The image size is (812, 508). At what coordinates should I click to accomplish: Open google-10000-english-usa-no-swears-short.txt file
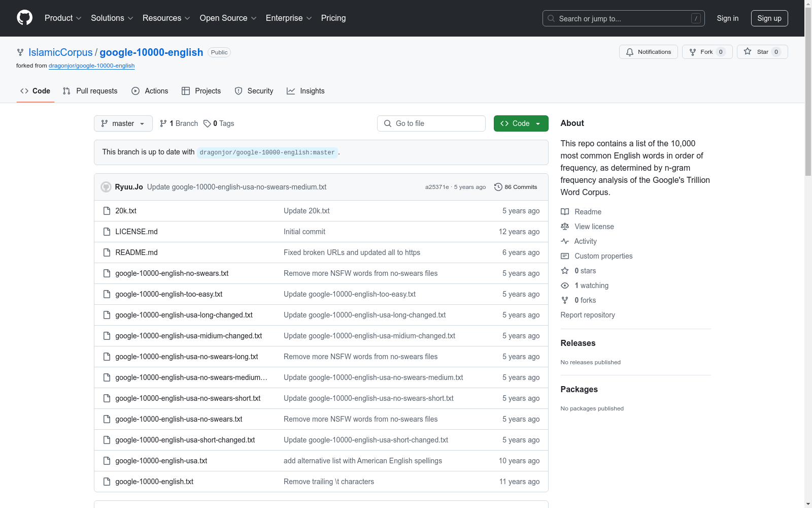[x=188, y=398]
